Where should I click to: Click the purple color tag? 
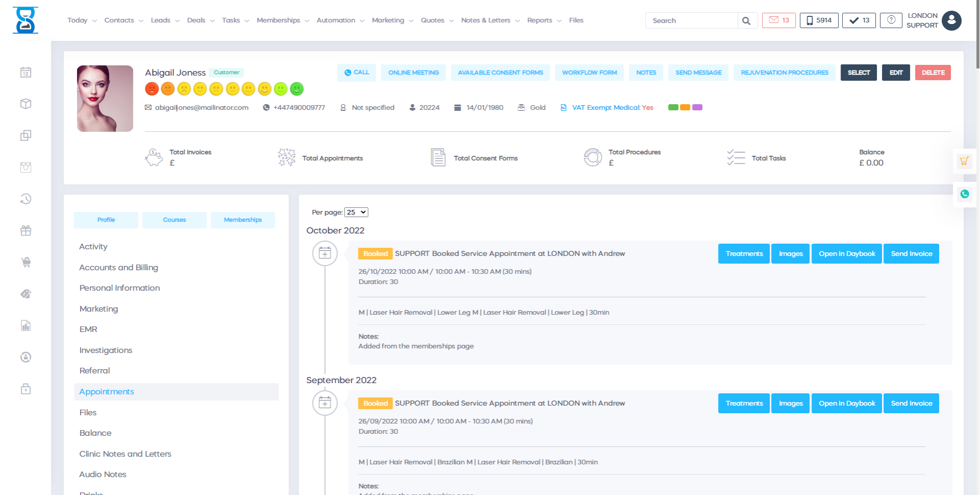pyautogui.click(x=697, y=107)
